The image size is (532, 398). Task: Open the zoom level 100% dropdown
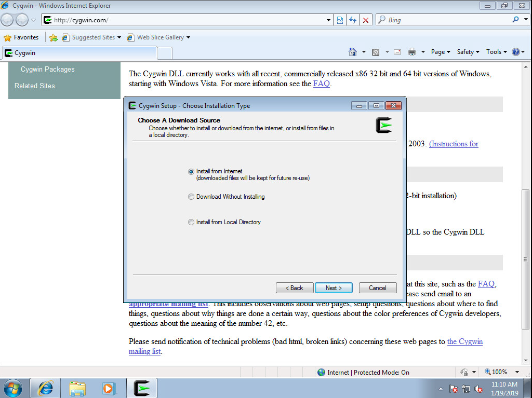tap(502, 372)
